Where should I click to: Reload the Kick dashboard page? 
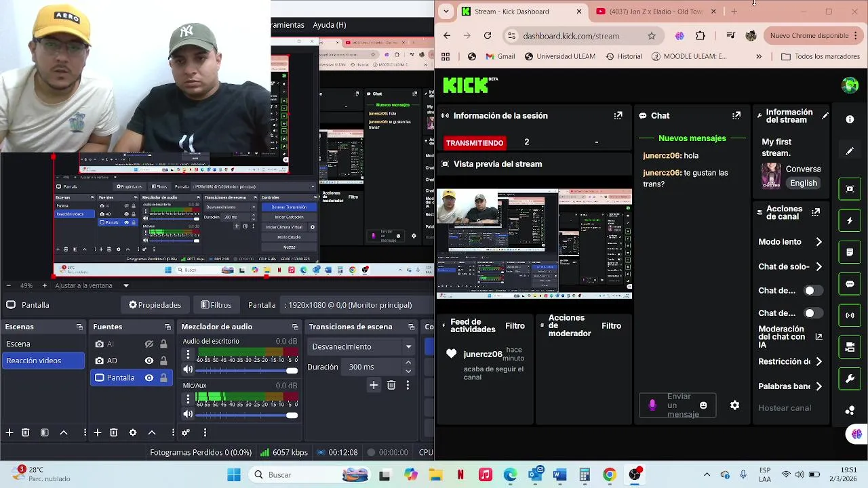coord(488,35)
